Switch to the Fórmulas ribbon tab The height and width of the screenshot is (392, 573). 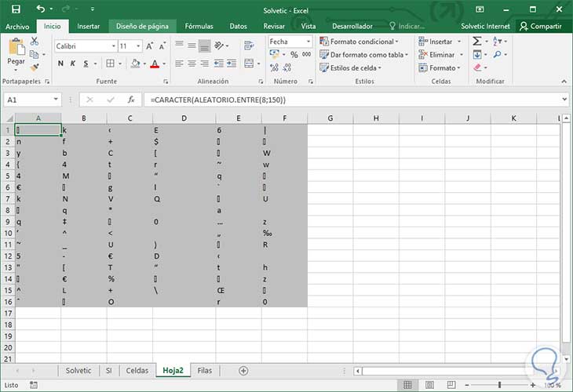tap(199, 27)
